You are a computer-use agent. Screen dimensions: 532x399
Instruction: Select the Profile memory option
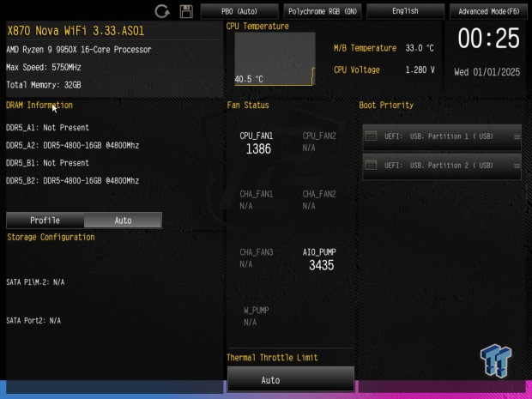click(x=45, y=221)
